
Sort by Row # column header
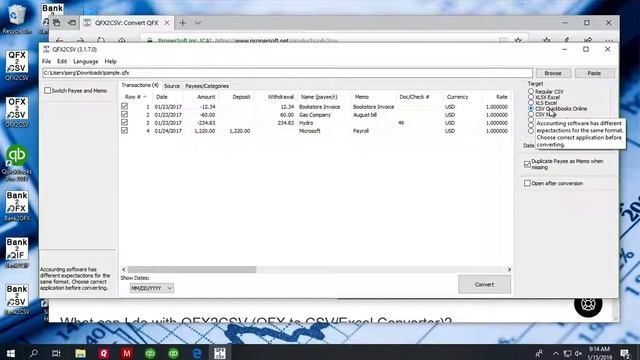pyautogui.click(x=136, y=97)
